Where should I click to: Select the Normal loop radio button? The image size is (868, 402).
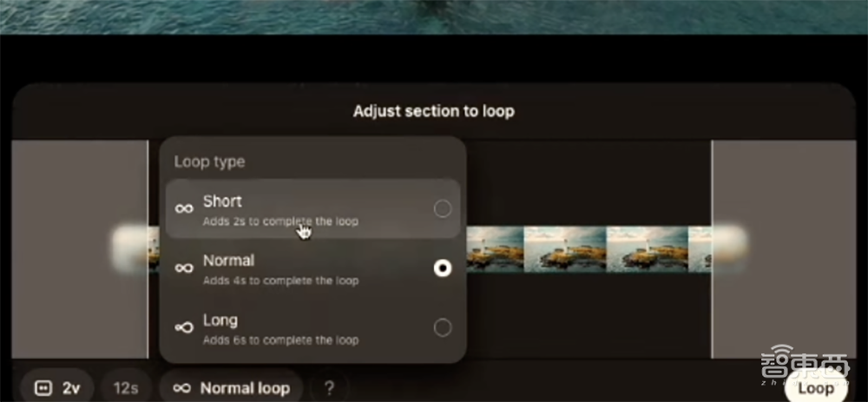coord(443,268)
